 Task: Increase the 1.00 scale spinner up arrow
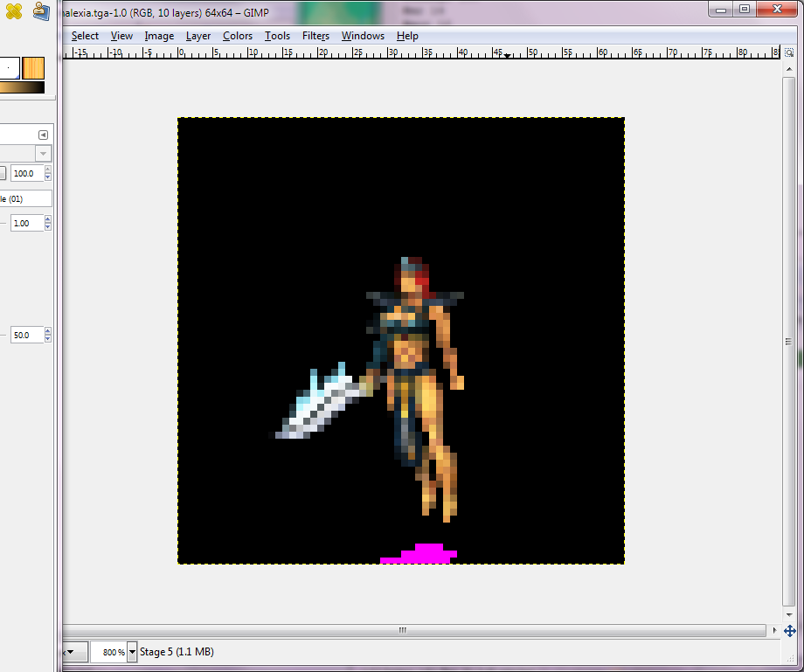(48, 218)
